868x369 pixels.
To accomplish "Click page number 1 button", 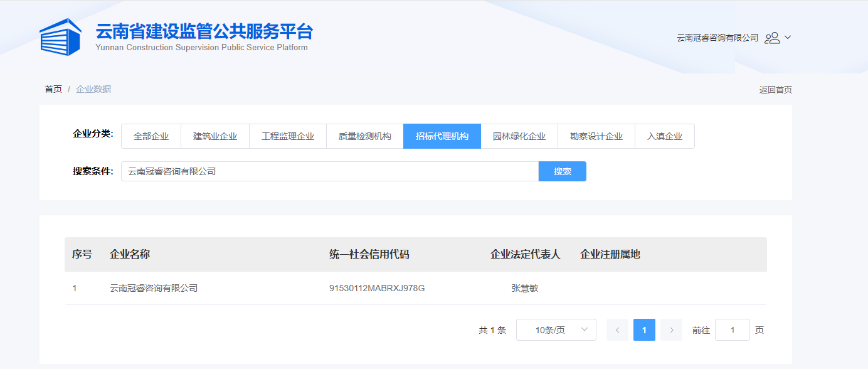I will [x=644, y=329].
